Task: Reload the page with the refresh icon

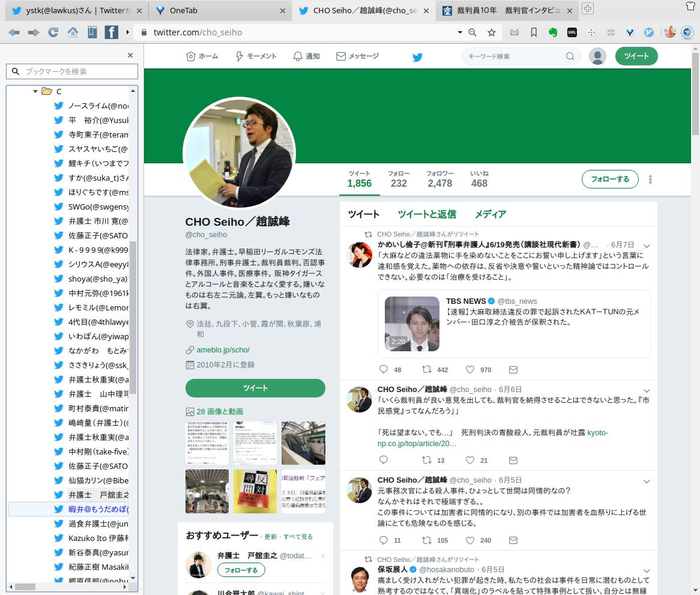Action: point(53,32)
